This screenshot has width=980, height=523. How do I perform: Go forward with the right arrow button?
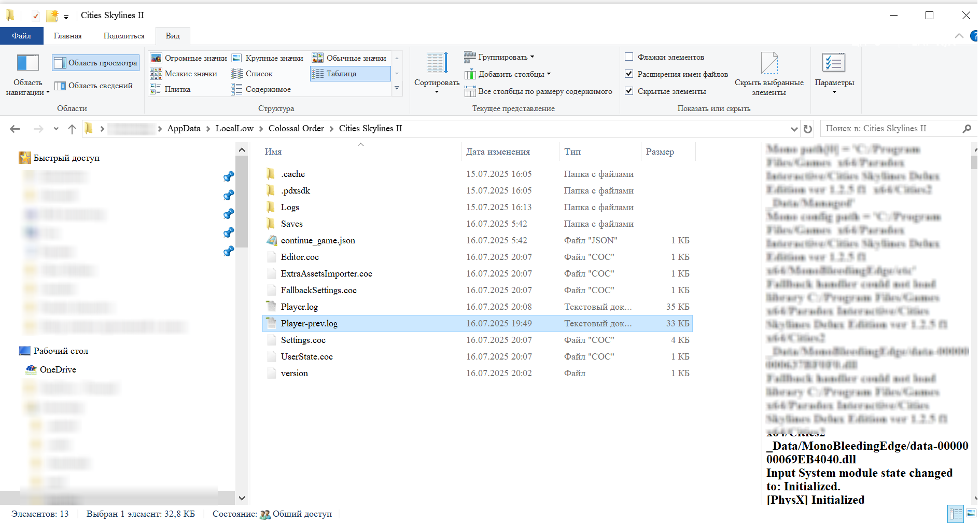(x=38, y=129)
